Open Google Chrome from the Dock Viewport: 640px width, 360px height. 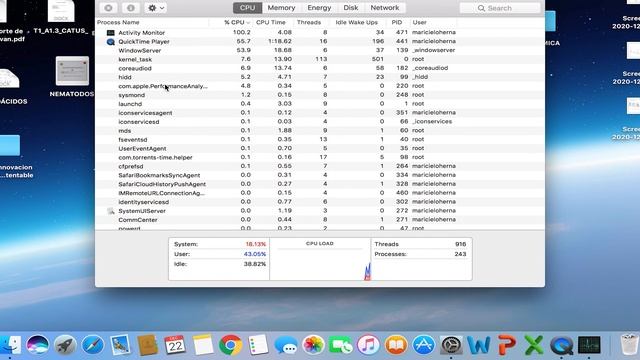click(x=230, y=345)
